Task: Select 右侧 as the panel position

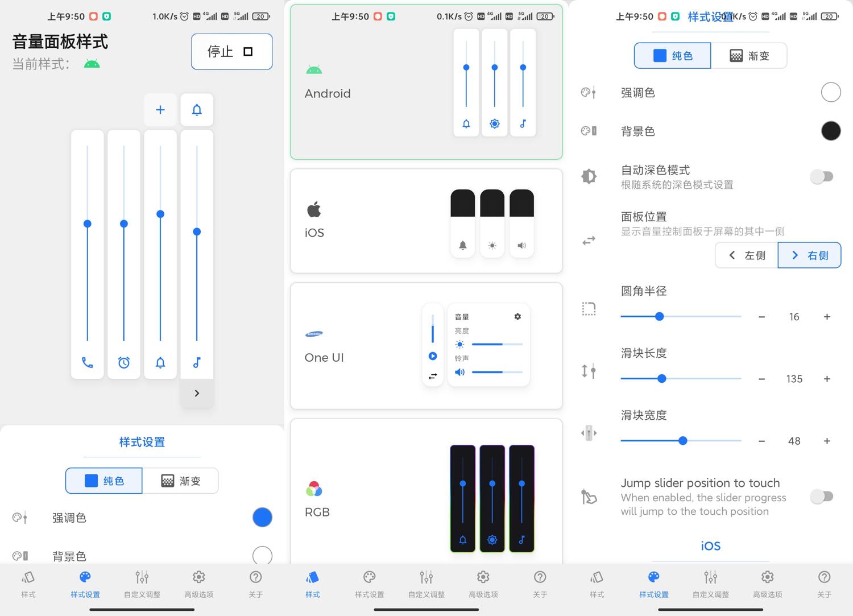Action: click(x=809, y=255)
